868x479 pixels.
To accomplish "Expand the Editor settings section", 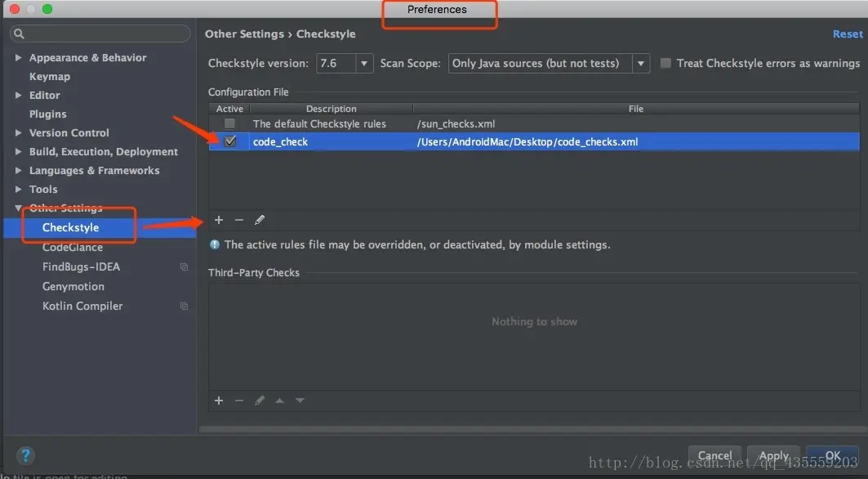I will point(18,96).
